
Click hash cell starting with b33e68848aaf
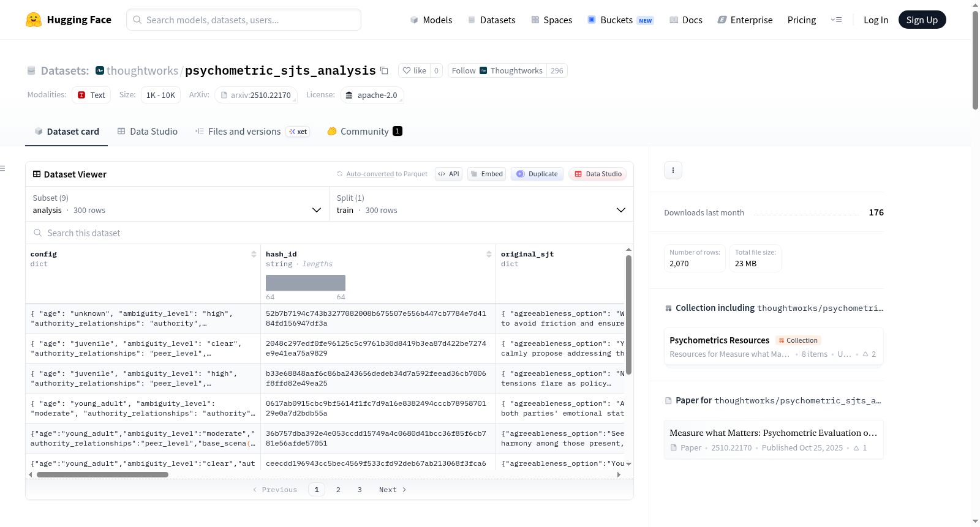click(378, 378)
